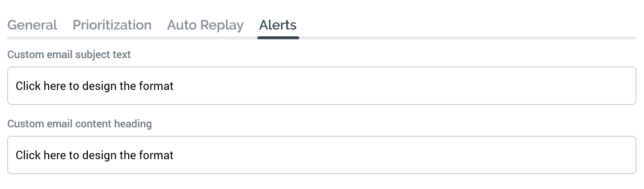Show the Auto Replay settings

(x=205, y=25)
